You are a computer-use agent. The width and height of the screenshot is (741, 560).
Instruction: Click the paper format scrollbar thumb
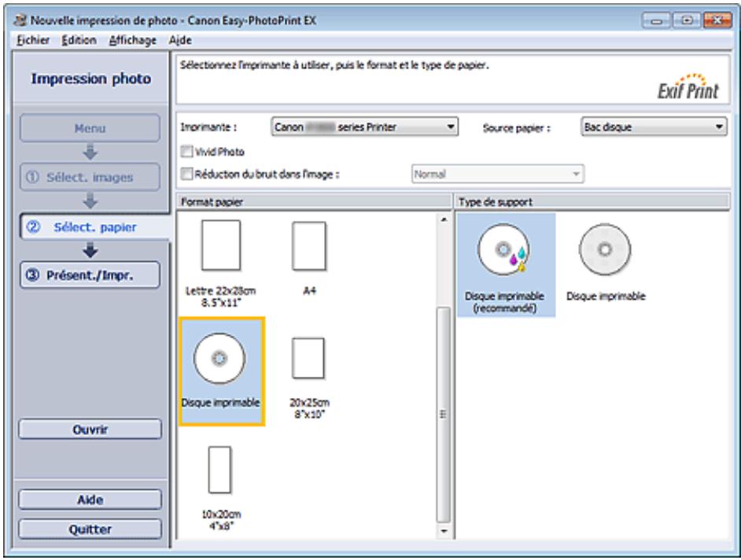pyautogui.click(x=444, y=414)
